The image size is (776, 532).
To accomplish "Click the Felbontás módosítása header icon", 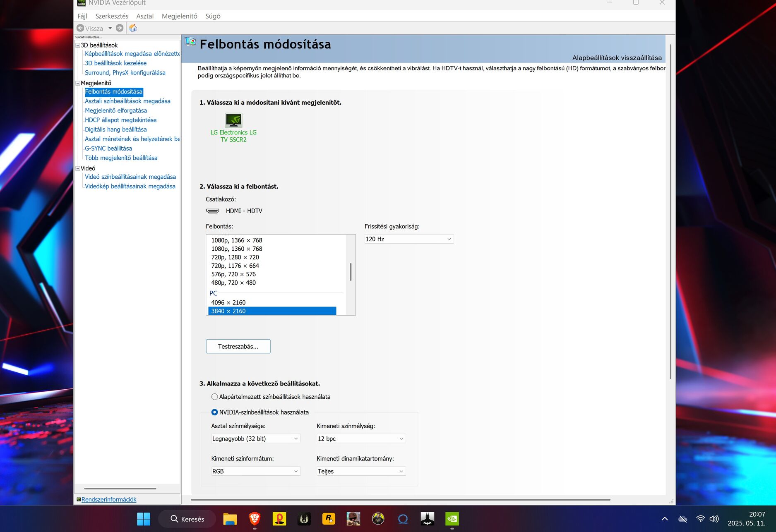I will click(191, 41).
